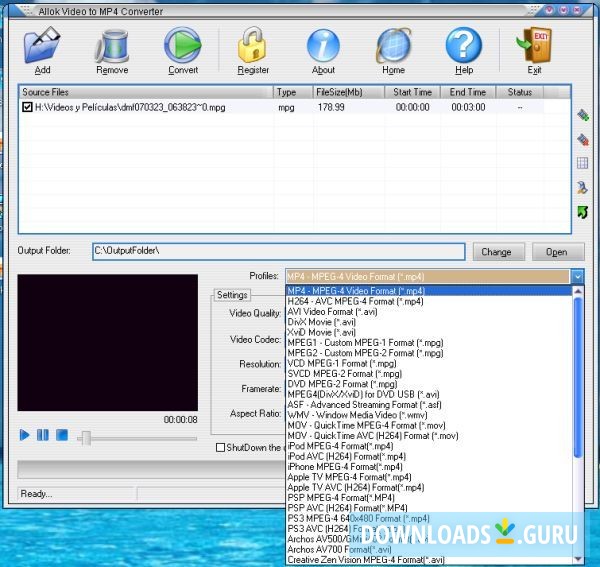Click the End Time column header
The height and width of the screenshot is (567, 600).
[468, 92]
